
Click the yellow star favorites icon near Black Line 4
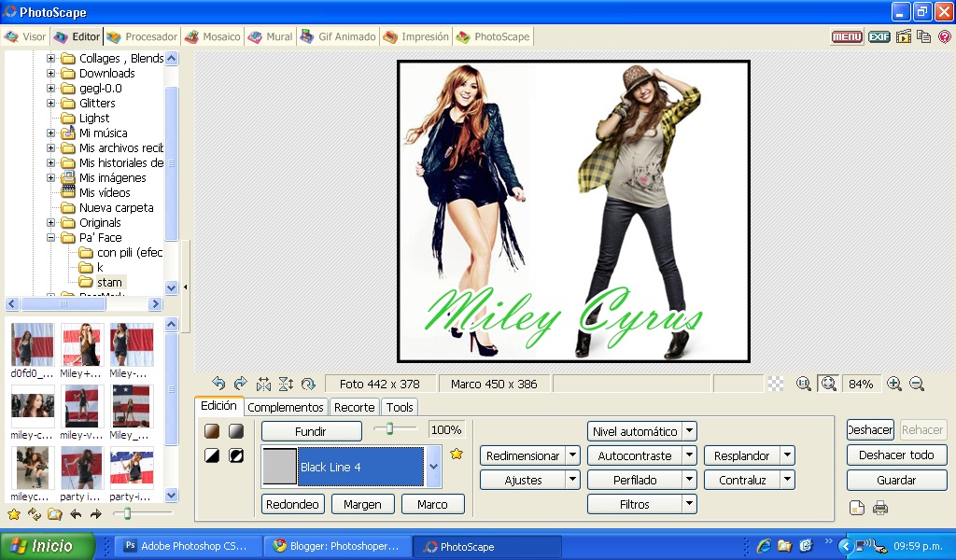457,454
